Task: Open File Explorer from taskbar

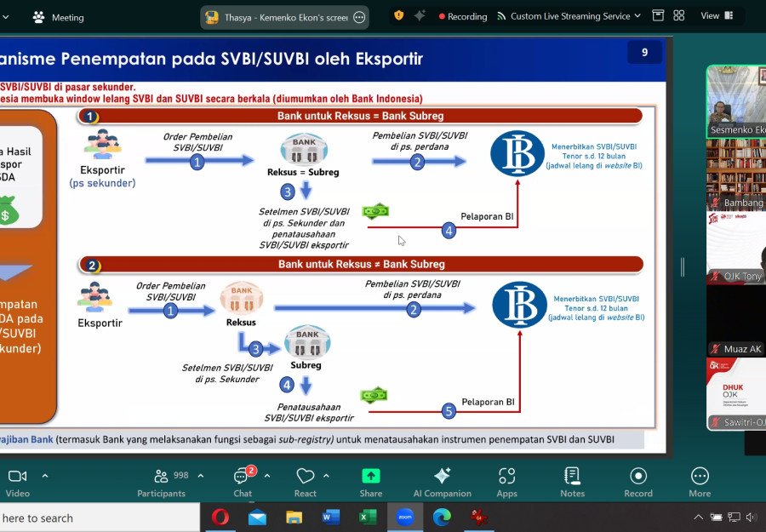Action: click(x=294, y=517)
